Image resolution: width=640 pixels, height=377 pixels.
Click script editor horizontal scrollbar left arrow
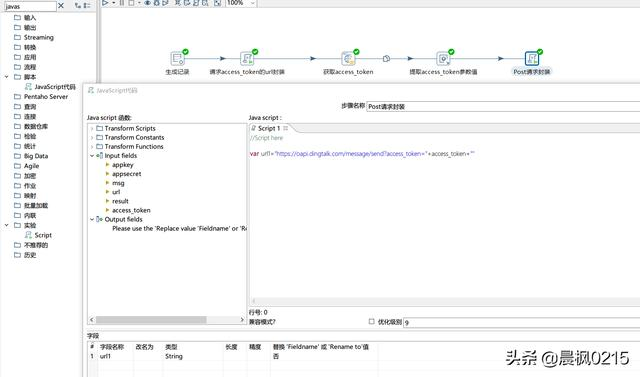[253, 301]
